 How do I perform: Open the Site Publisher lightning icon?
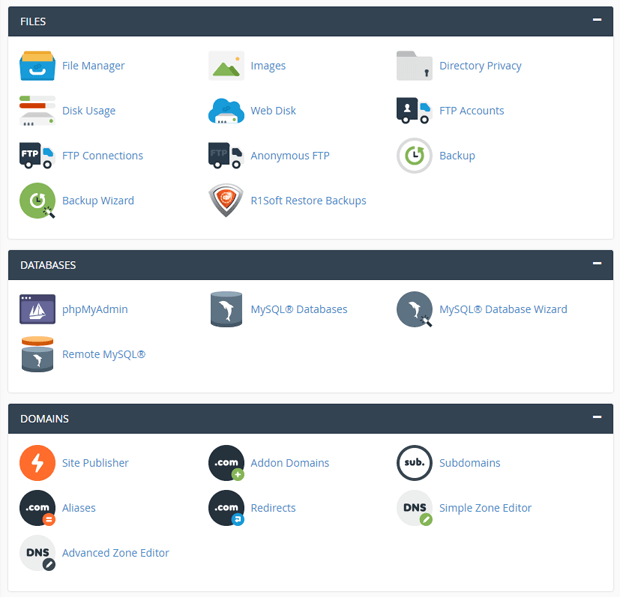pyautogui.click(x=37, y=463)
